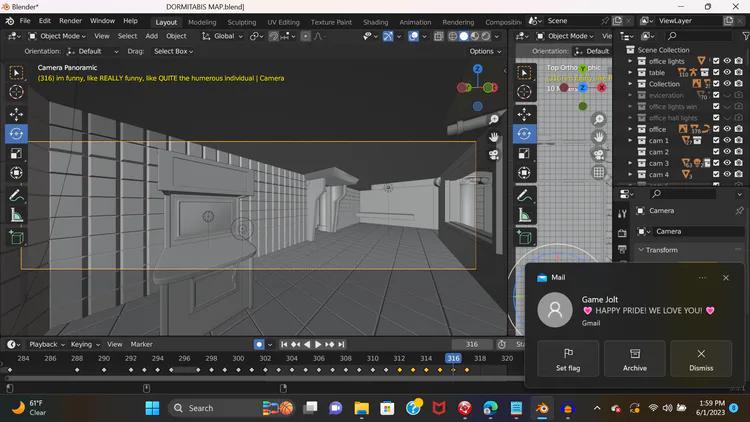Open the Global transform orientation dropdown

click(x=222, y=36)
